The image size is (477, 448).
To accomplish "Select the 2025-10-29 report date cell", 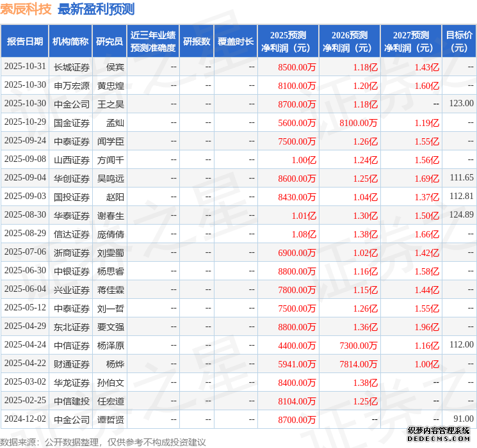I will 25,122.
